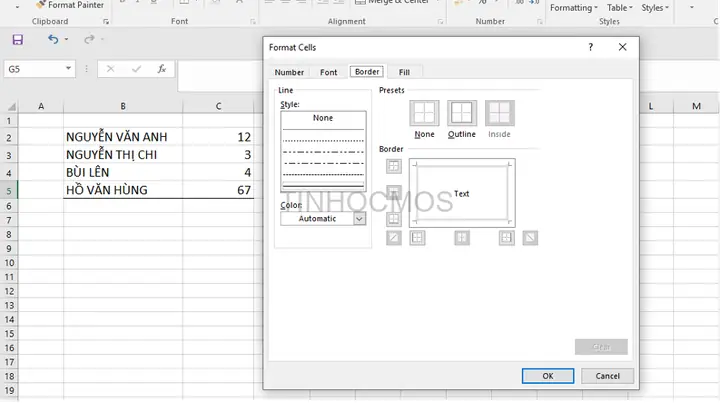720x403 pixels.
Task: Toggle the right border button
Action: click(x=506, y=238)
